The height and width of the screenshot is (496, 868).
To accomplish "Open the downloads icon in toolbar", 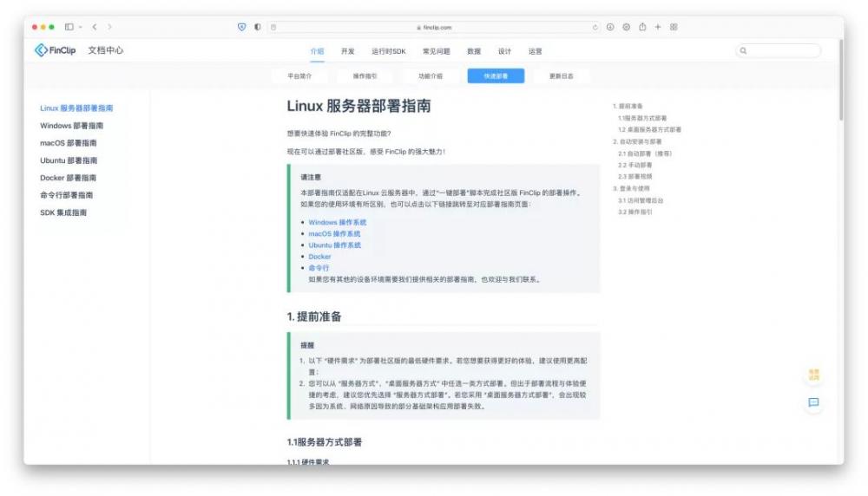I will pos(610,27).
